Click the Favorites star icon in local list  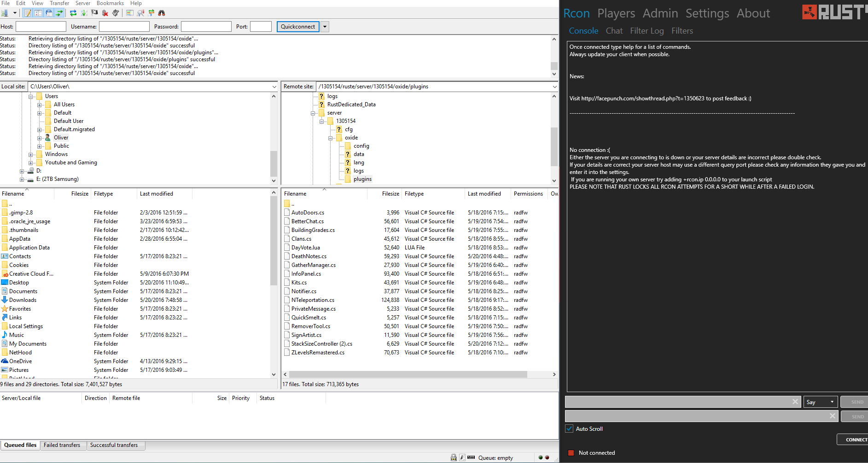pos(5,309)
